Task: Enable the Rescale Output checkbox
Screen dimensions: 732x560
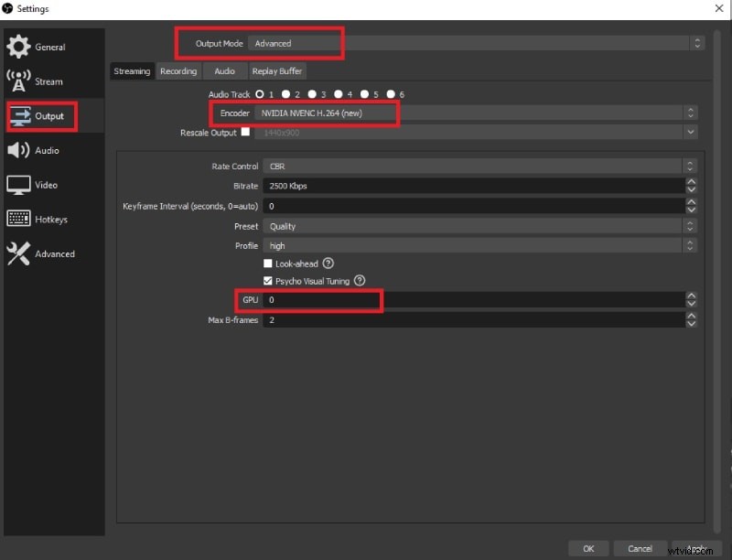Action: pyautogui.click(x=245, y=132)
